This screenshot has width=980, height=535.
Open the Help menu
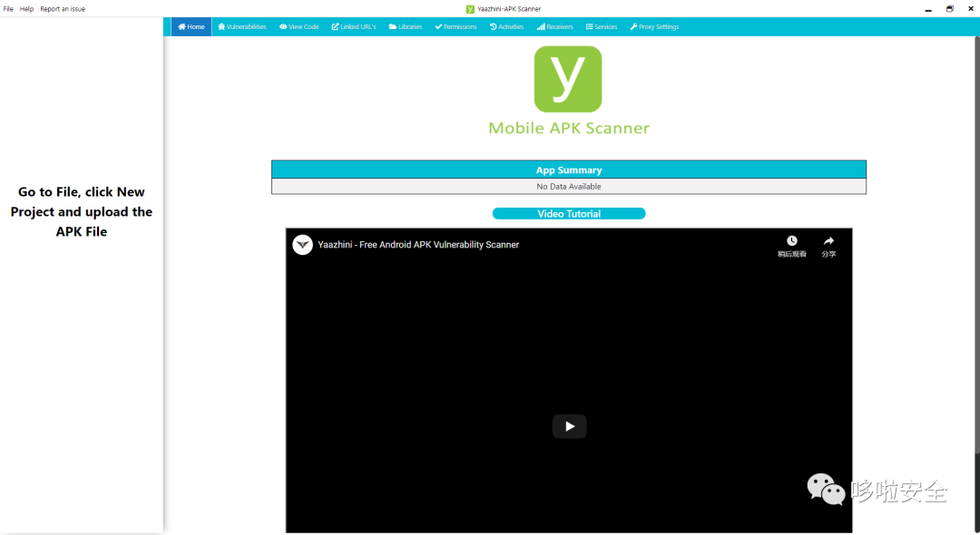26,9
